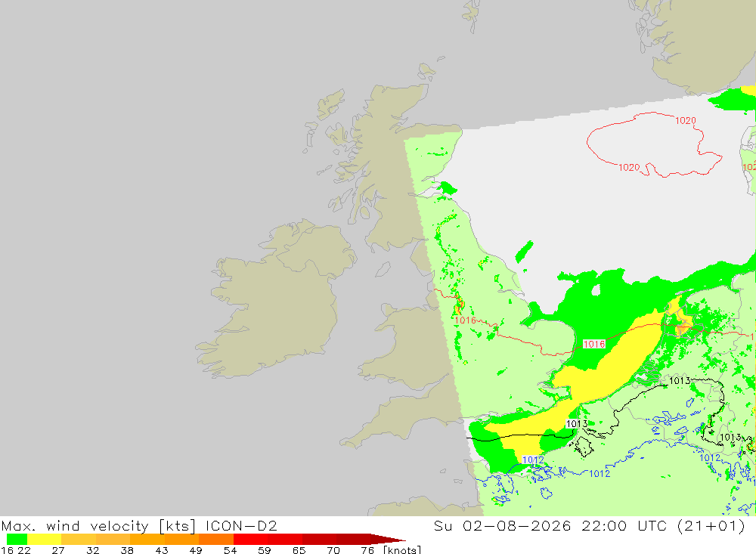This screenshot has height=554, width=756.
Task: Click the bright red 54-59 knots legend swatch
Action: pyautogui.click(x=251, y=539)
